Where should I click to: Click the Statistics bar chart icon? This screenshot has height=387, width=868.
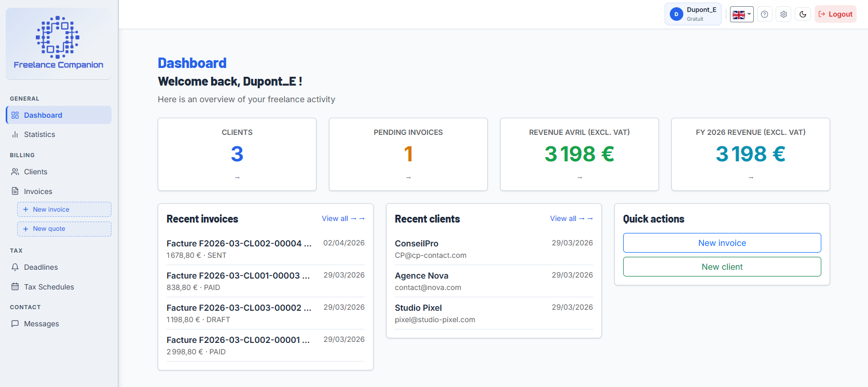tap(15, 134)
